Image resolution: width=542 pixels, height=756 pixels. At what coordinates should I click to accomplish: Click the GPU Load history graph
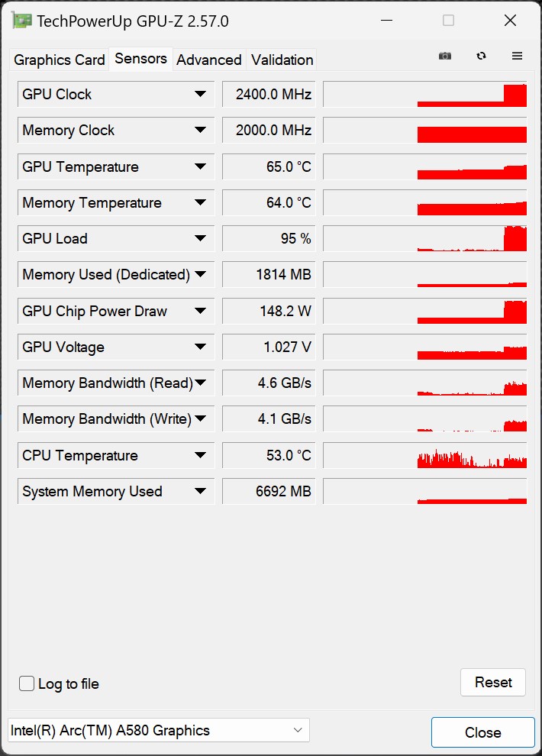tap(425, 238)
